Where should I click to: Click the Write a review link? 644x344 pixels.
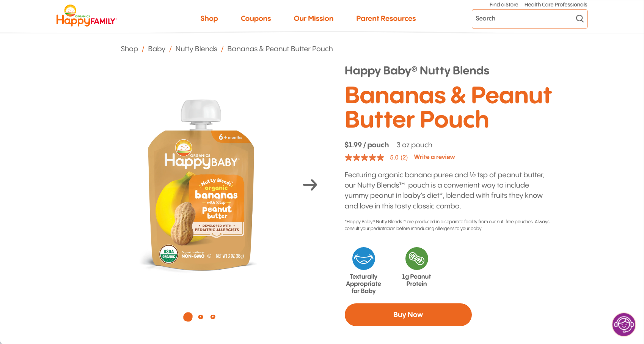pyautogui.click(x=434, y=157)
